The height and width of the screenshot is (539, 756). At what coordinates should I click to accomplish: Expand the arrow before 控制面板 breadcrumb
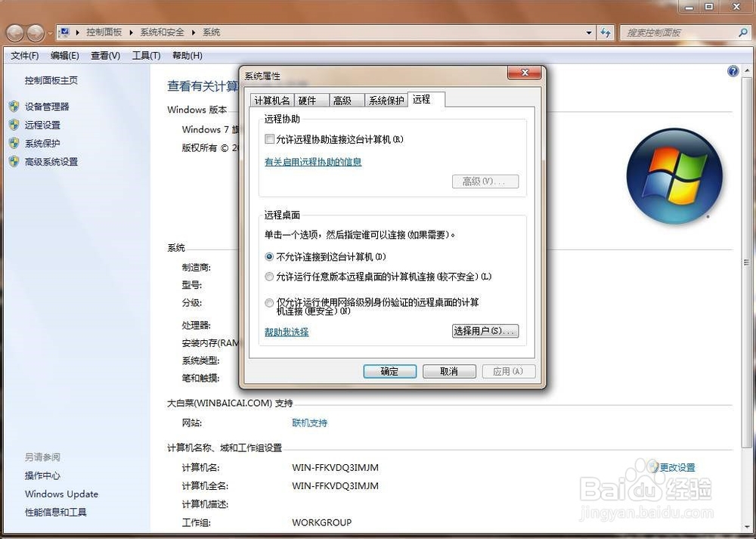77,33
